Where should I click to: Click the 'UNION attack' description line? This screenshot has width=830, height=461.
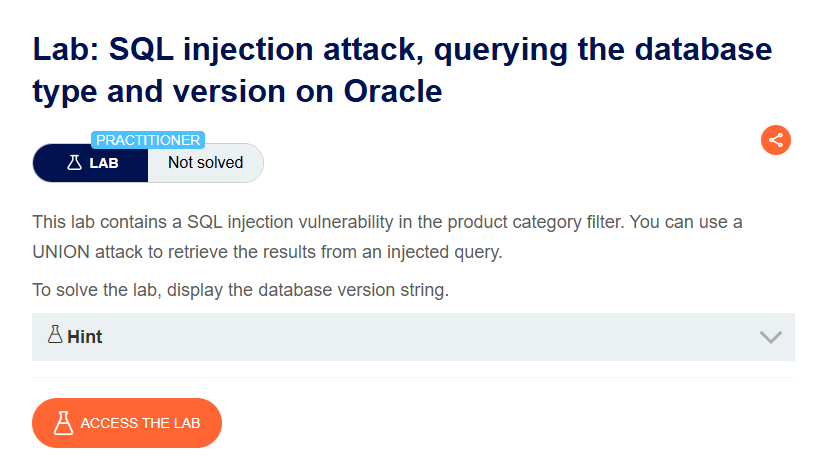click(x=267, y=252)
